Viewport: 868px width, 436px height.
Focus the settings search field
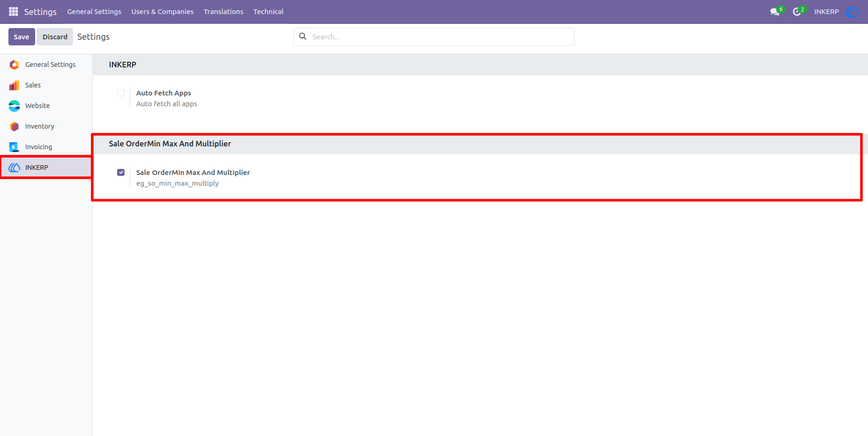tap(434, 36)
